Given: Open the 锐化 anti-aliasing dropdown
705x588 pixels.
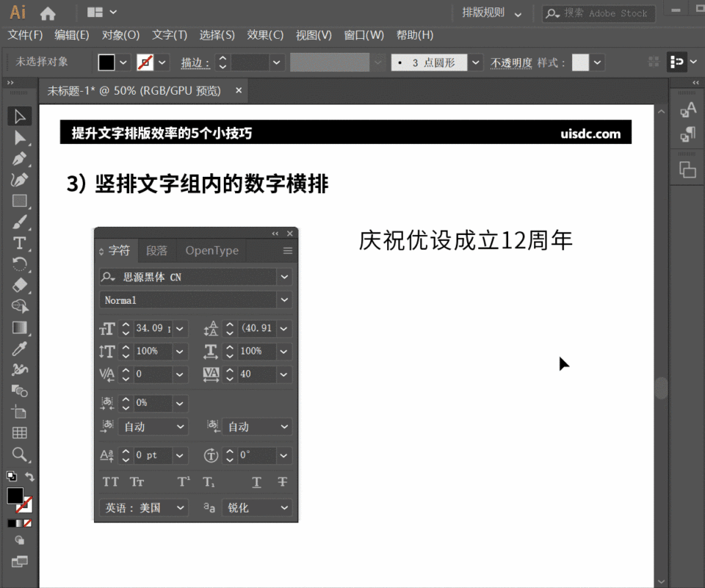Looking at the screenshot, I should [x=257, y=507].
